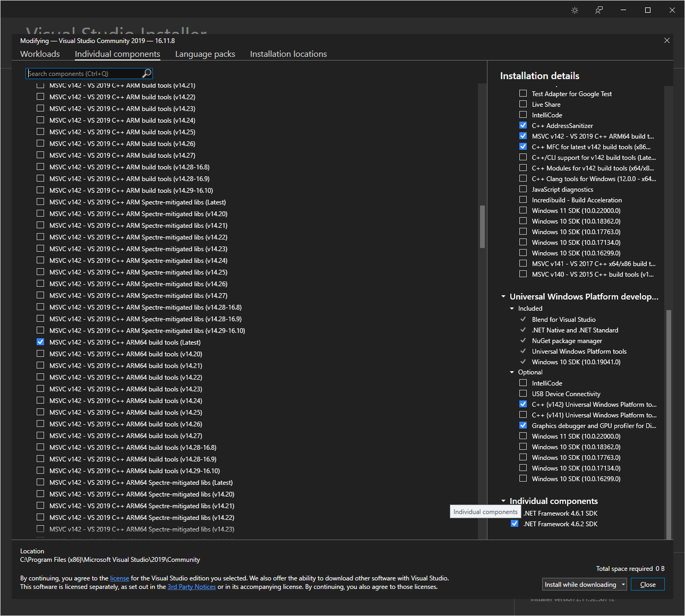Toggle the light/dark theme sun icon
Image resolution: width=685 pixels, height=616 pixels.
(575, 10)
